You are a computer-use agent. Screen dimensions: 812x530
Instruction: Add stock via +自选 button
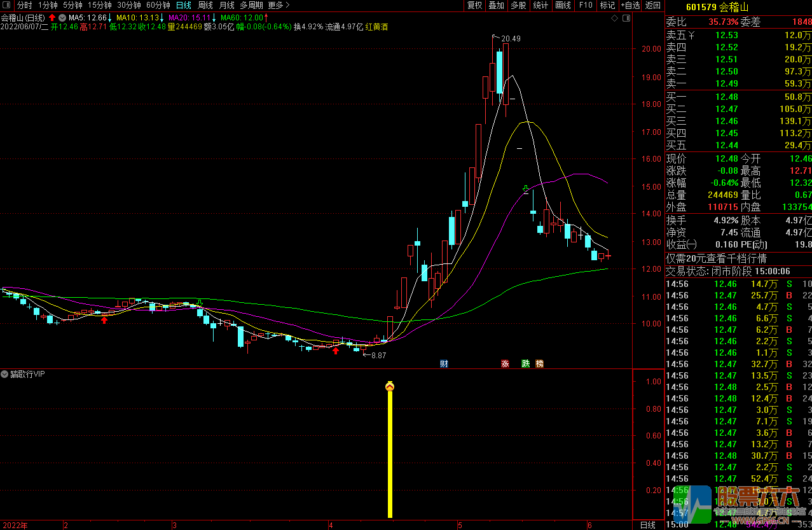tap(630, 5)
